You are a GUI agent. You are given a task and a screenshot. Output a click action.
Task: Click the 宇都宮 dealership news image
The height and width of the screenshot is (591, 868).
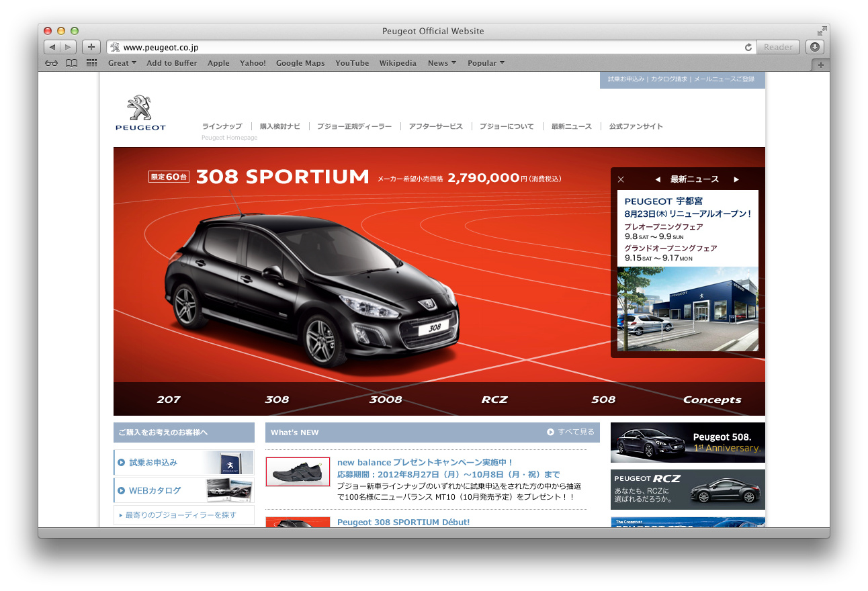(x=688, y=309)
